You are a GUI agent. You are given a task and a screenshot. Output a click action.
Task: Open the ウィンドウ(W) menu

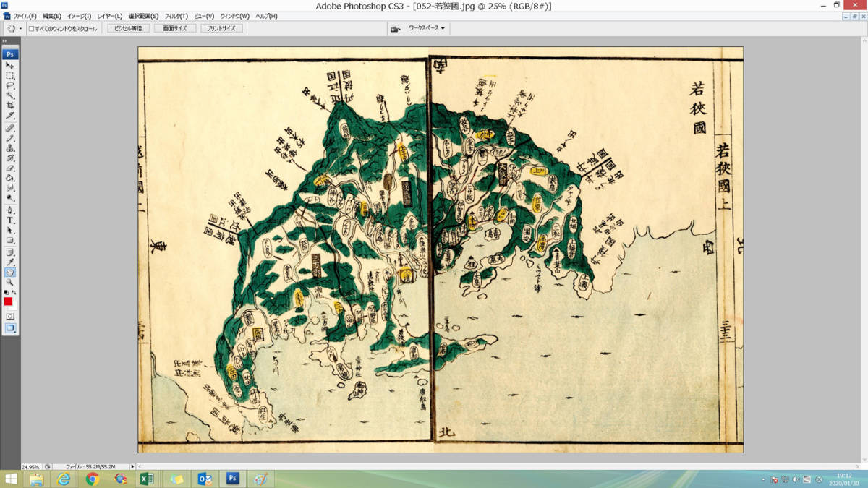(235, 16)
